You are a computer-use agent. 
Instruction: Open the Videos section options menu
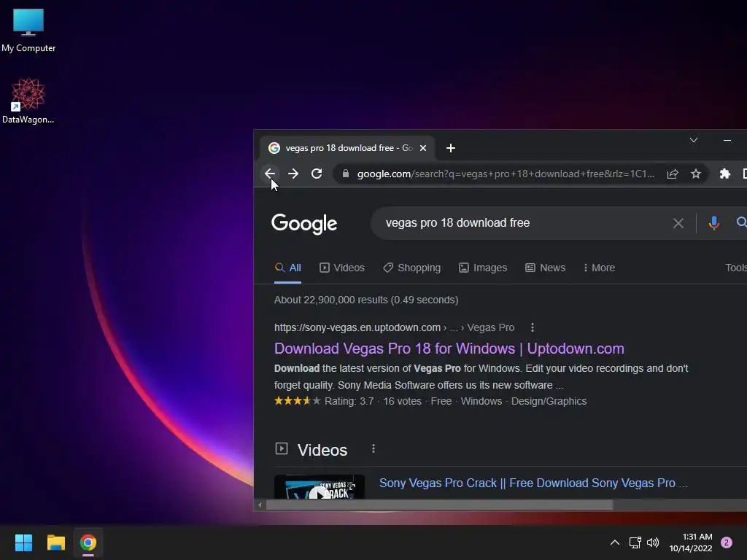point(373,448)
